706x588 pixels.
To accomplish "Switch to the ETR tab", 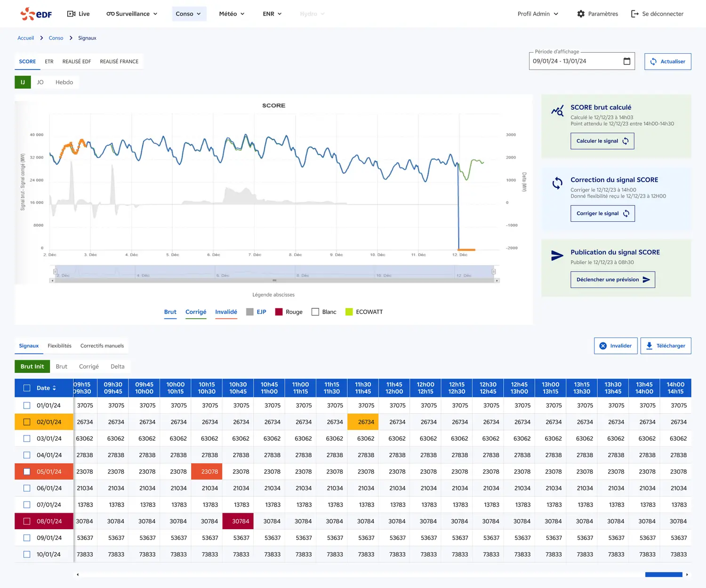I will 49,62.
